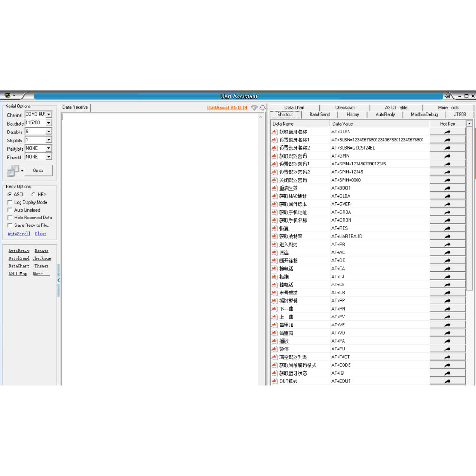The width and height of the screenshot is (476, 476).
Task: Click the Themes link
Action: 41,266
